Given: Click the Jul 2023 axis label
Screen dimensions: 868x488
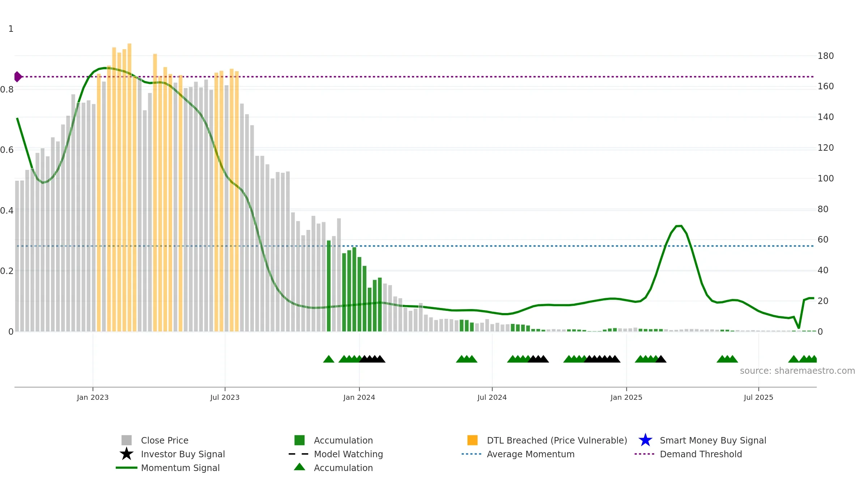Looking at the screenshot, I should click(225, 397).
